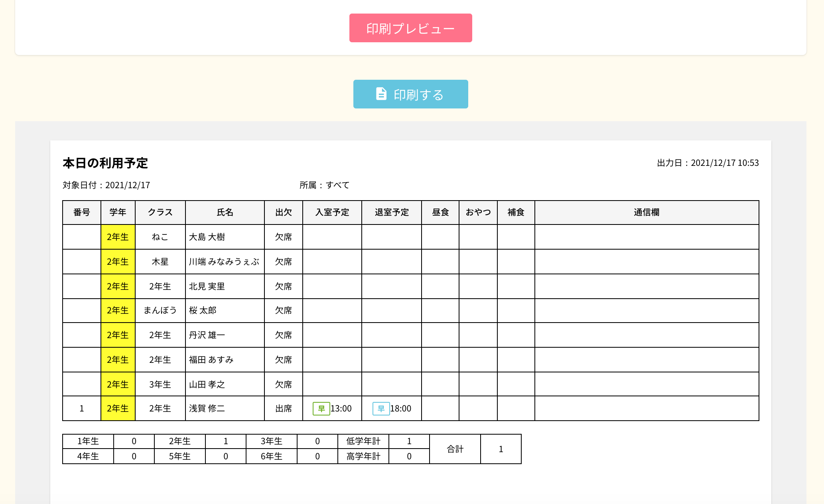
Task: Click the 印刷する button
Action: click(x=410, y=94)
